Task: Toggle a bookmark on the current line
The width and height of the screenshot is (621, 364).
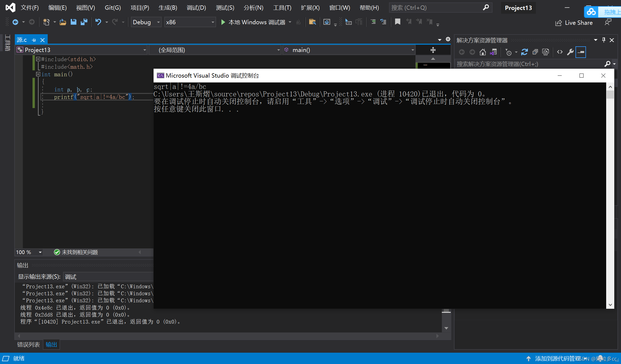Action: click(x=397, y=22)
